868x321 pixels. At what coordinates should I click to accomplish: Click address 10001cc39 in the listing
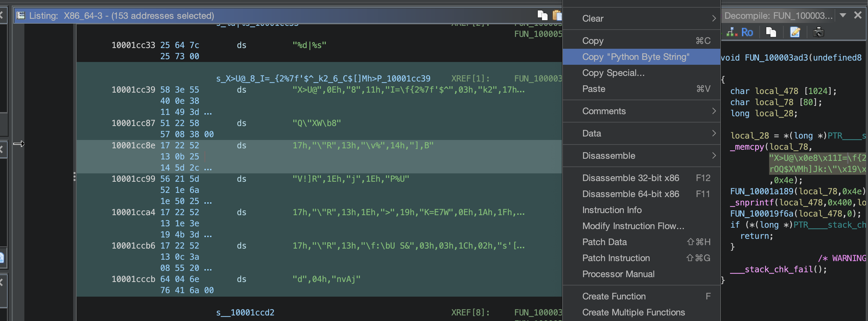(133, 90)
